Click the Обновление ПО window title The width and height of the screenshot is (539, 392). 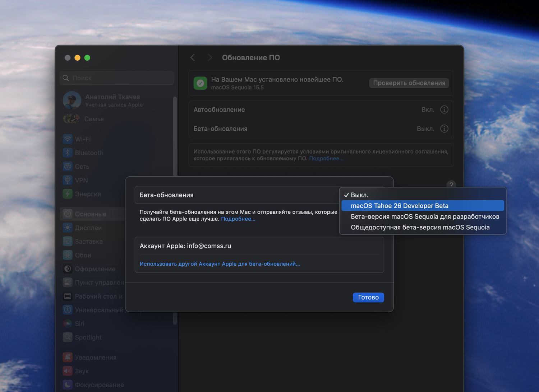[x=251, y=57]
